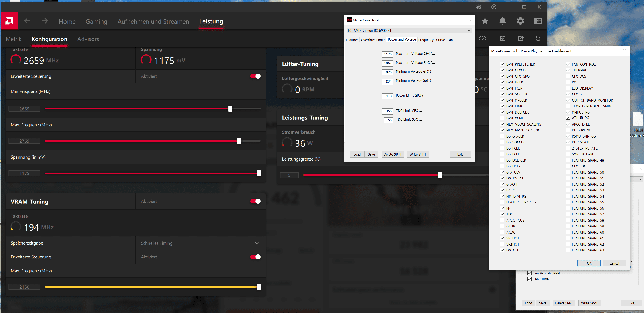Uncheck the GFXOFF checkbox
Screen dimensions: 644x313
click(x=502, y=184)
